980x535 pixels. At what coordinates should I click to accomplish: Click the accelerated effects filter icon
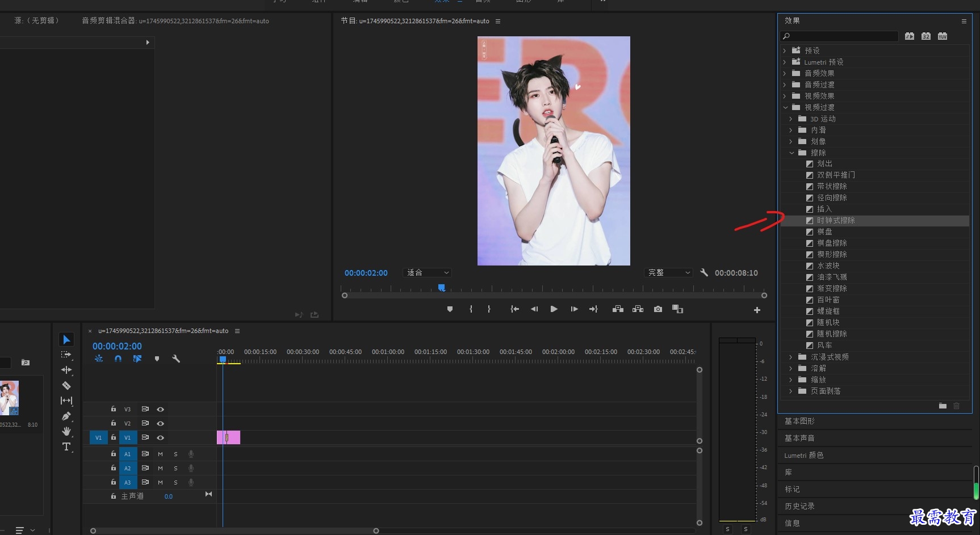(x=910, y=36)
